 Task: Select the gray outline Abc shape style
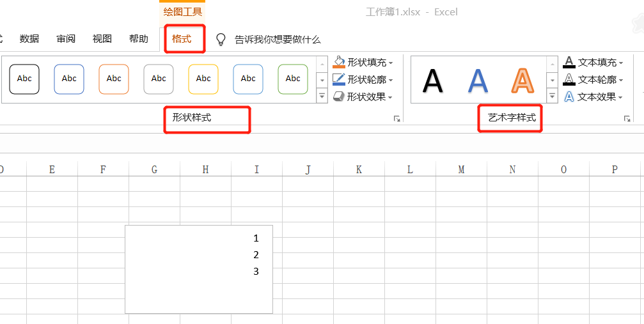pyautogui.click(x=159, y=79)
